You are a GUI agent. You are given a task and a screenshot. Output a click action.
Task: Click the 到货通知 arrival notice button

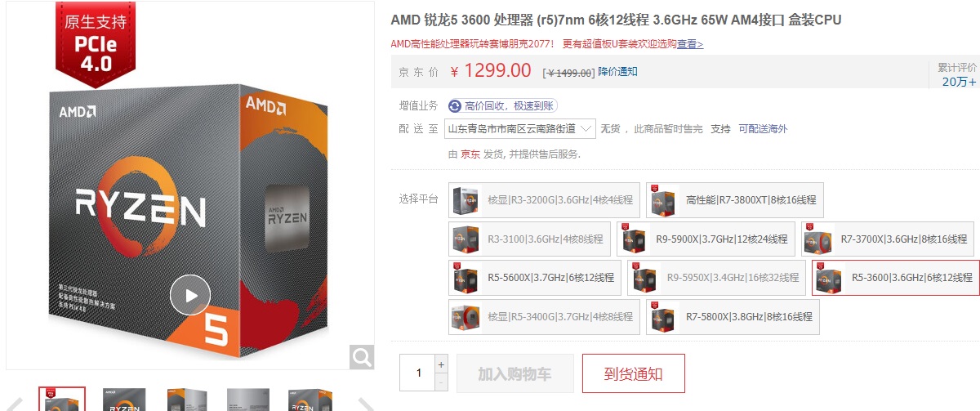click(x=633, y=373)
